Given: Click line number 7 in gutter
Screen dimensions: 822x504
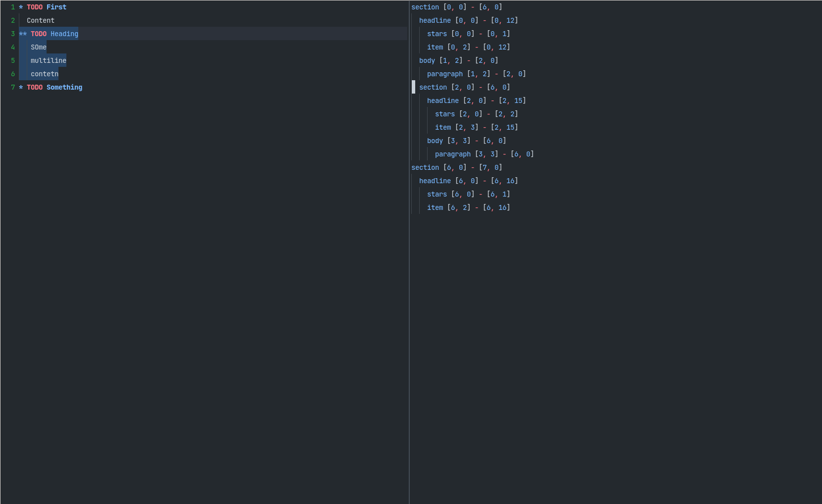Looking at the screenshot, I should (13, 87).
